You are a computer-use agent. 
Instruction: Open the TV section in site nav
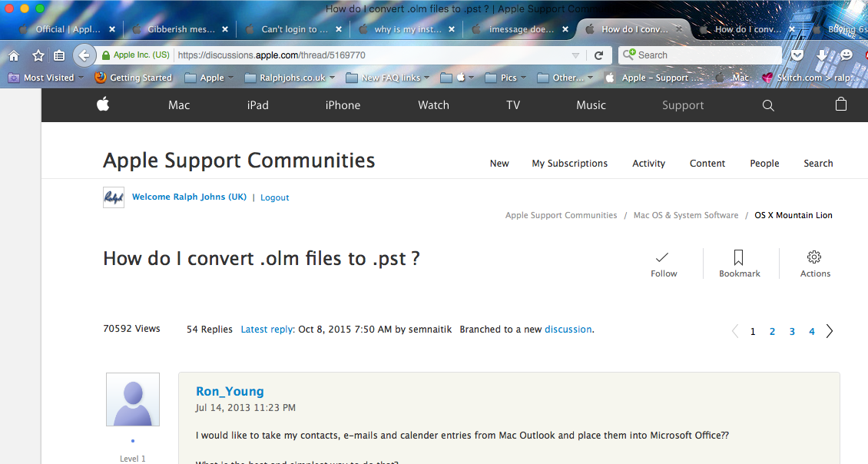[513, 105]
